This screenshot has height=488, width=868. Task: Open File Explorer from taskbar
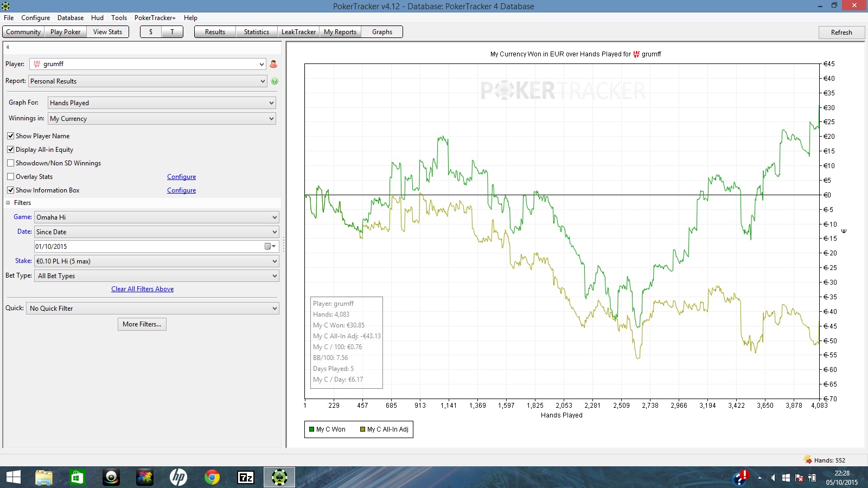click(x=44, y=477)
